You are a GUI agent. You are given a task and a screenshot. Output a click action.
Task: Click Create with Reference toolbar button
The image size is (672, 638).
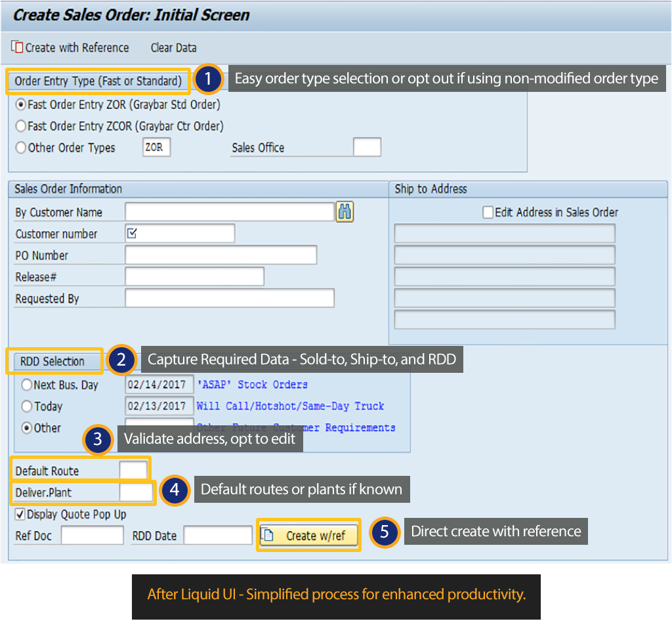[70, 48]
